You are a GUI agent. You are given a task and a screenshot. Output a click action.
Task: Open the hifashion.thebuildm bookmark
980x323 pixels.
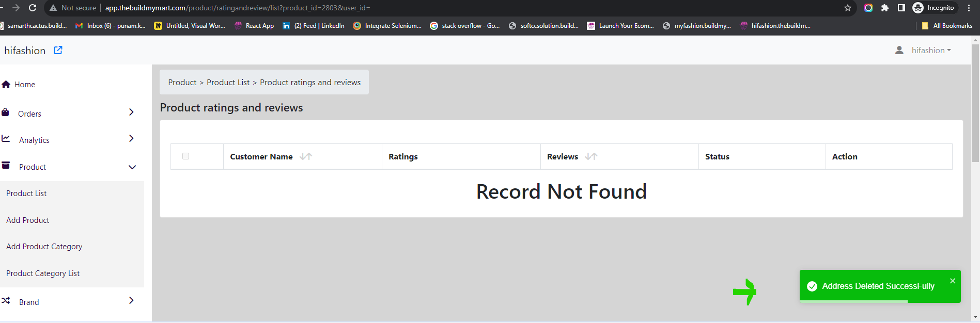pyautogui.click(x=775, y=25)
